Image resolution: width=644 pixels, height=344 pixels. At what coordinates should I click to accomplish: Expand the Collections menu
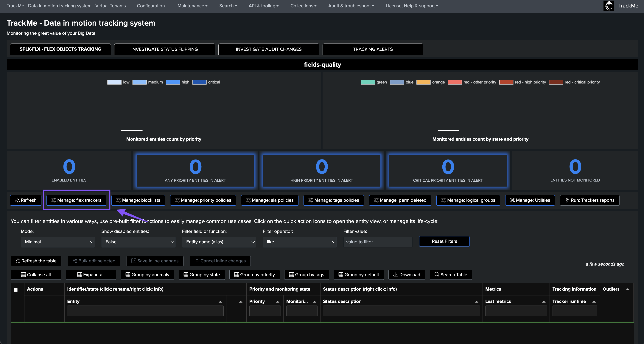pyautogui.click(x=304, y=6)
